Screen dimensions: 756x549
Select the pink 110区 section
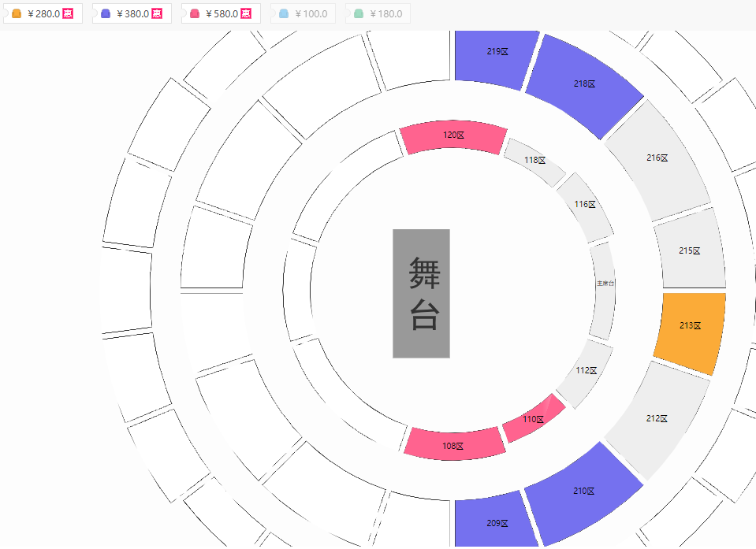coord(533,418)
